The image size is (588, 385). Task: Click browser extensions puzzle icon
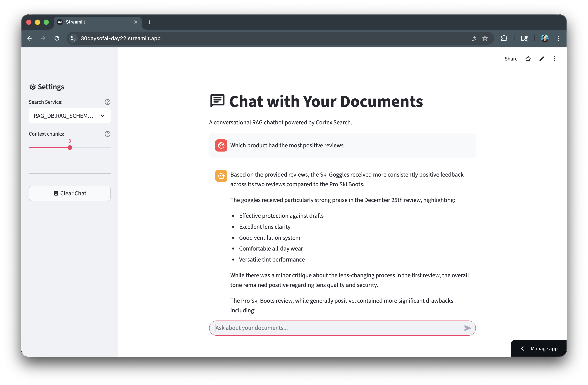pyautogui.click(x=504, y=38)
